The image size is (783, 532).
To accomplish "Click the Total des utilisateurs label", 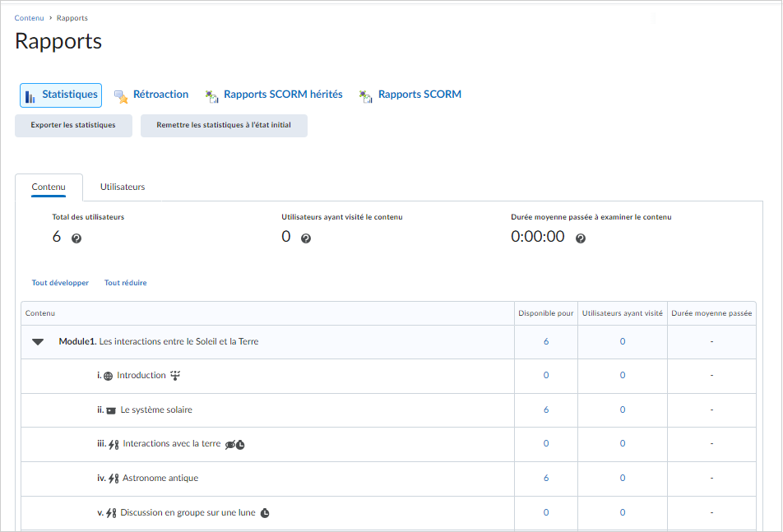I will (88, 217).
